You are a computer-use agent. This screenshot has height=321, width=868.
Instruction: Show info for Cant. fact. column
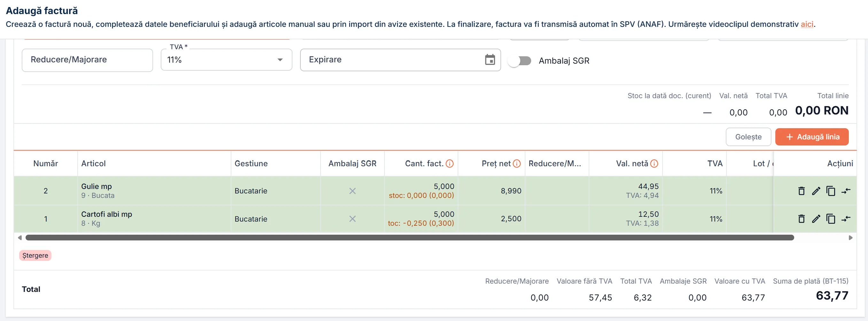point(450,163)
